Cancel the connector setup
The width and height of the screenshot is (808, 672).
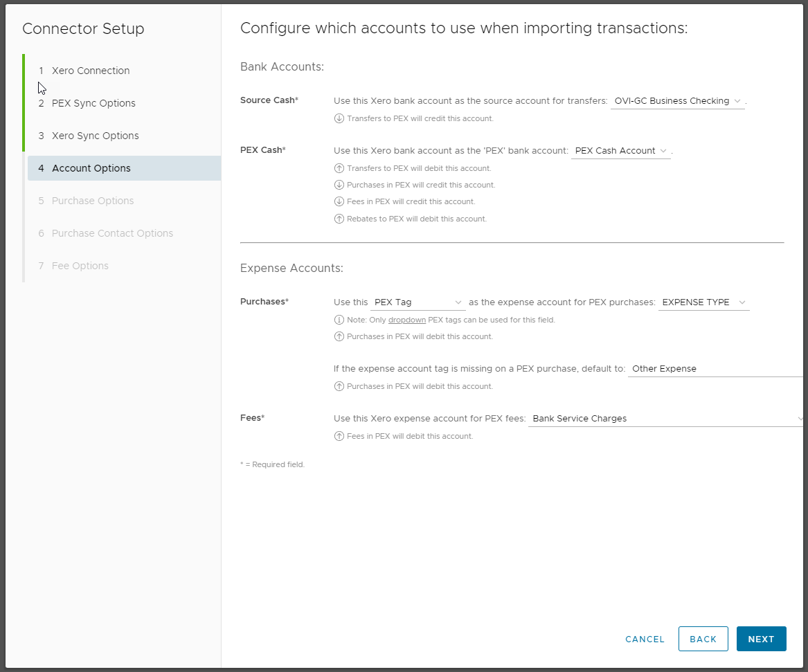[x=645, y=639]
